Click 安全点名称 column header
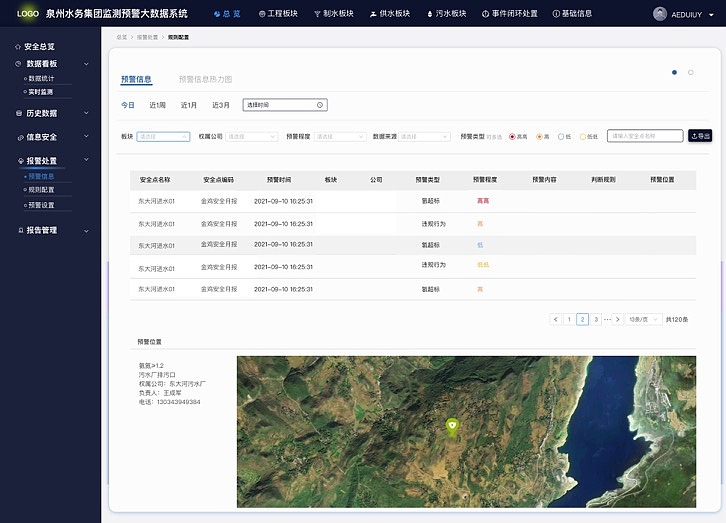This screenshot has width=726, height=523. click(155, 180)
